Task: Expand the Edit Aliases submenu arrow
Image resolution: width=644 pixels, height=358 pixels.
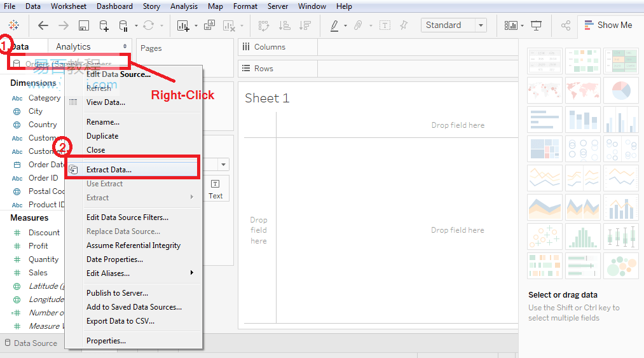Action: pyautogui.click(x=192, y=273)
